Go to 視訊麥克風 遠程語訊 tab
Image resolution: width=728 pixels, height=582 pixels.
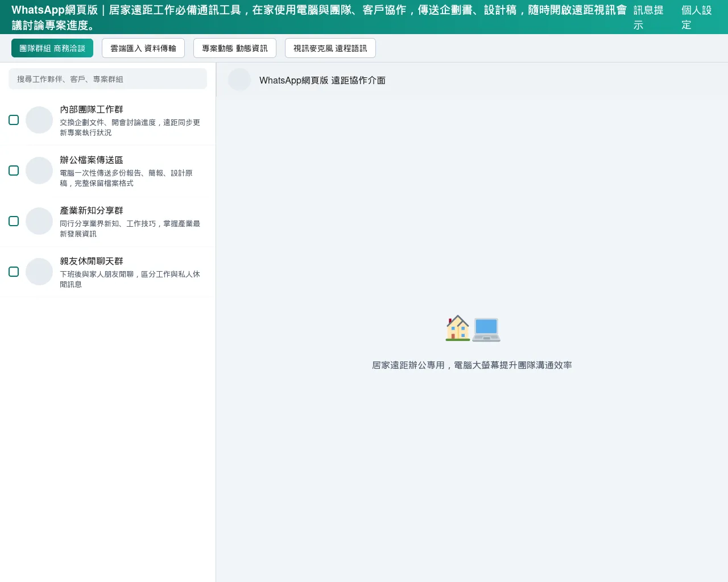(x=330, y=48)
